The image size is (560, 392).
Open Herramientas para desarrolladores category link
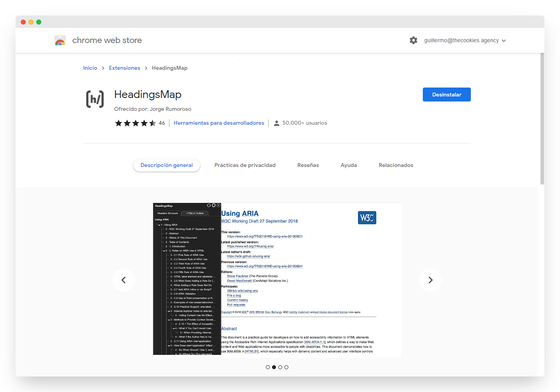point(219,123)
